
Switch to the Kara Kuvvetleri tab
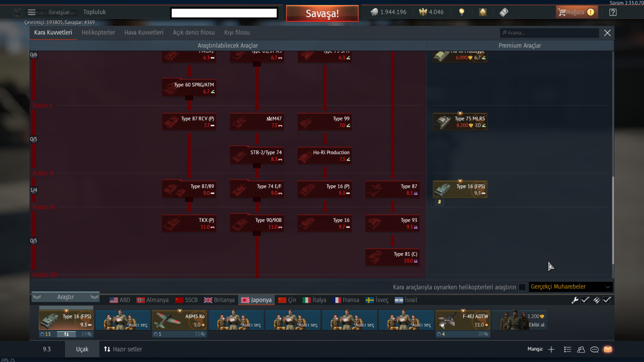pos(53,33)
